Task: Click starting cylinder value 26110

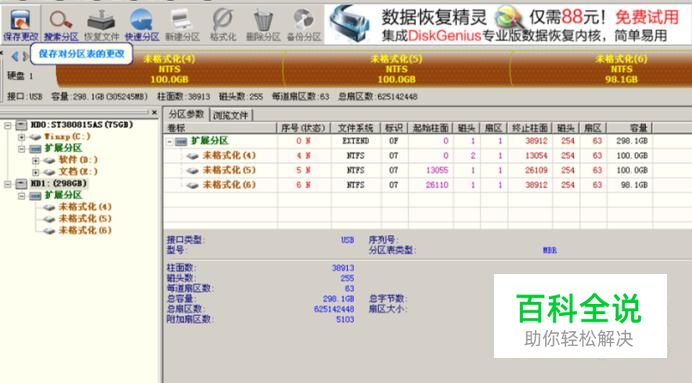Action: pos(437,185)
